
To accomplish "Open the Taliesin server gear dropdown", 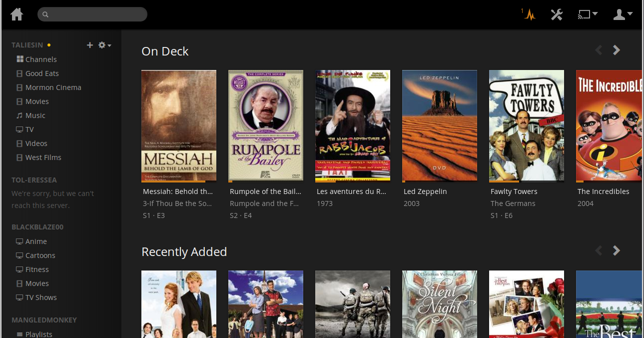I will tap(104, 45).
